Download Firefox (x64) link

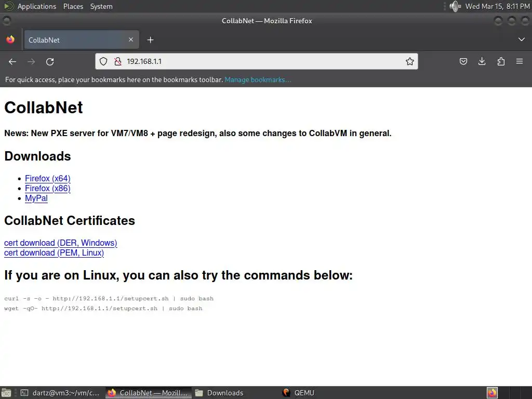click(x=48, y=179)
